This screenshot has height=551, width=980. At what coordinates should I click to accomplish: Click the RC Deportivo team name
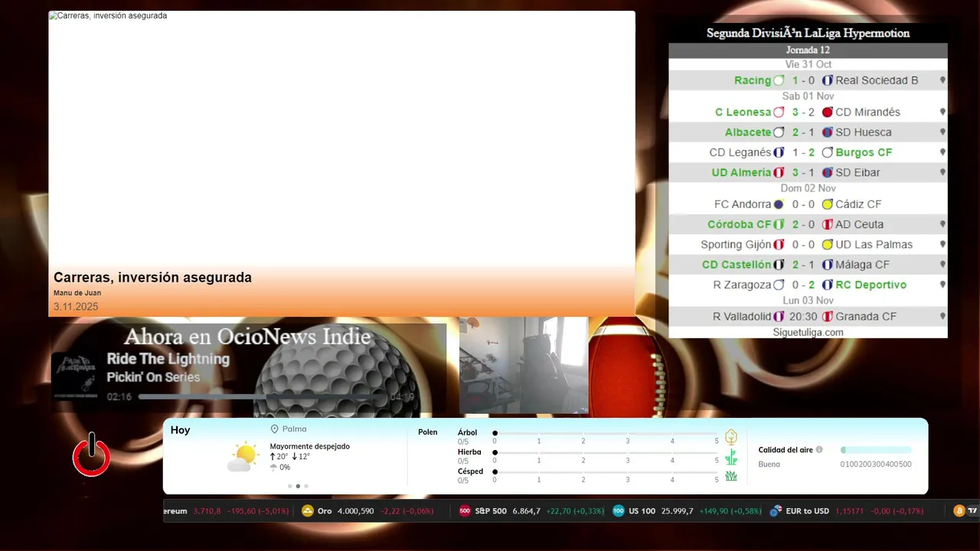coord(871,285)
